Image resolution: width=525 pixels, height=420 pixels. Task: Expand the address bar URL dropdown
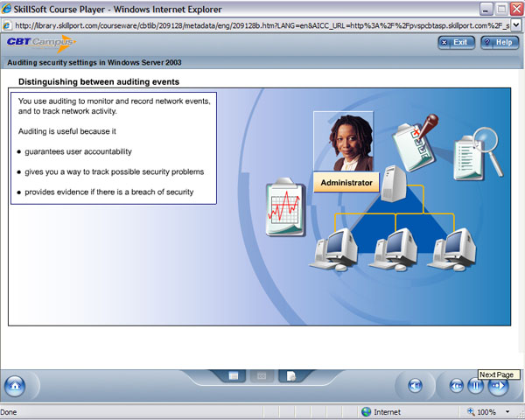click(x=515, y=25)
